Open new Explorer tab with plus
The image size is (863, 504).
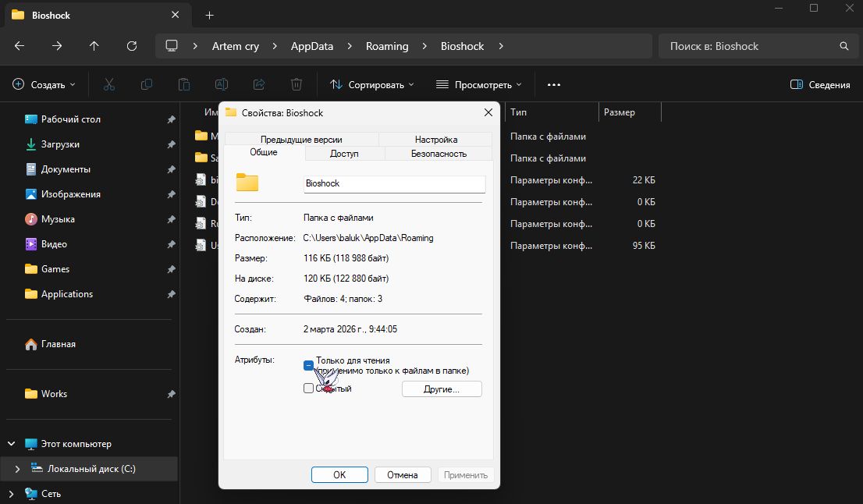(209, 16)
